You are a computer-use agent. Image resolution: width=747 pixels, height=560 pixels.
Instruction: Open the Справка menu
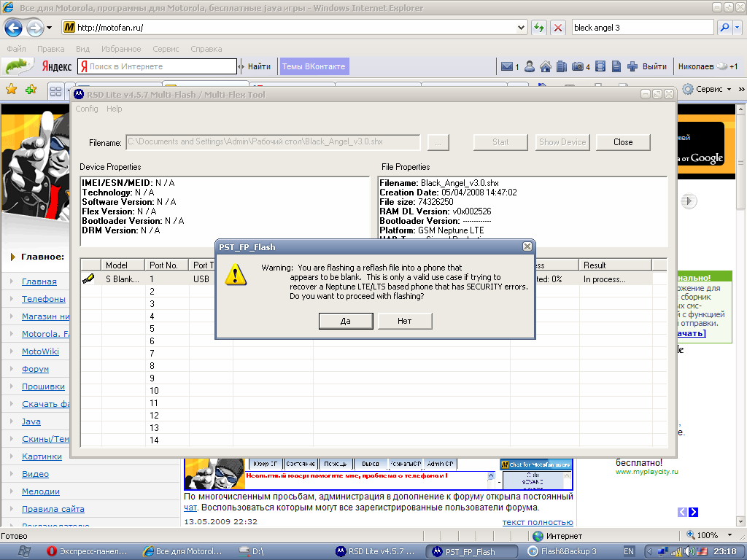click(206, 49)
